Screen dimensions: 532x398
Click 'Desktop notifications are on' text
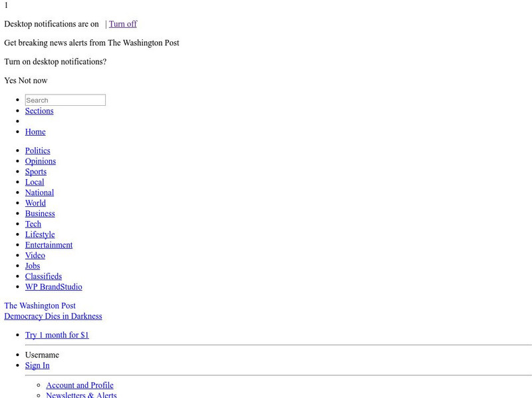[x=52, y=24]
